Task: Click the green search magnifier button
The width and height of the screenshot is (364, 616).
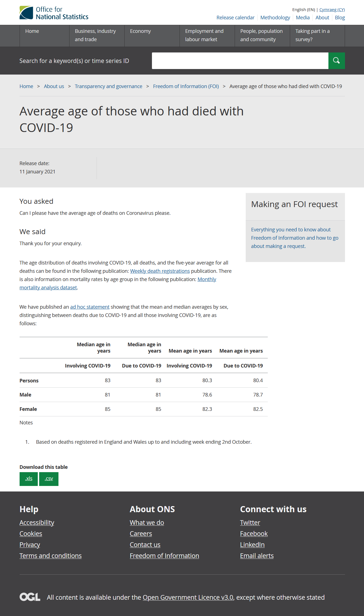Action: point(336,61)
